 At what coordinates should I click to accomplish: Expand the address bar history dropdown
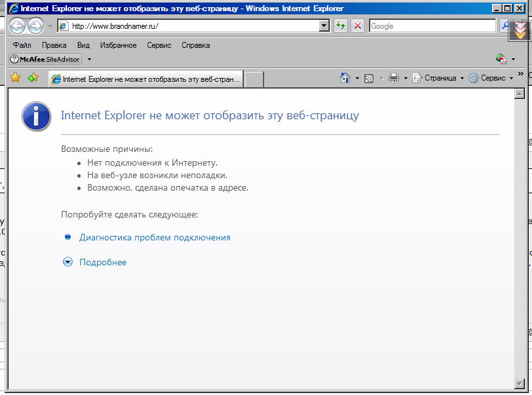324,26
